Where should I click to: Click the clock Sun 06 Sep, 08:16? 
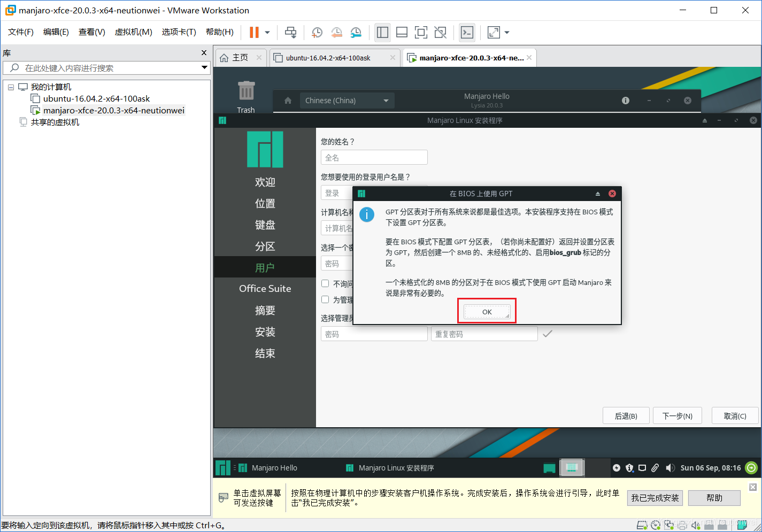pyautogui.click(x=711, y=468)
